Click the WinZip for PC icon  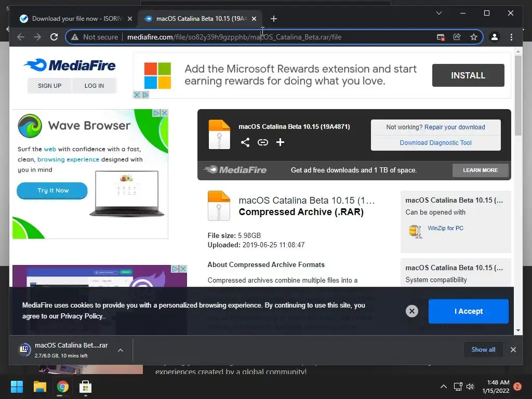tap(415, 232)
